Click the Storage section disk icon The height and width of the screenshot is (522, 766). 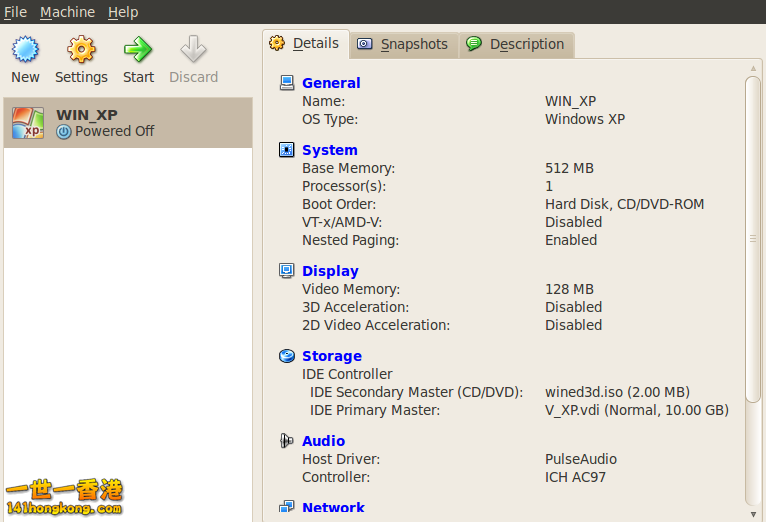click(x=287, y=356)
